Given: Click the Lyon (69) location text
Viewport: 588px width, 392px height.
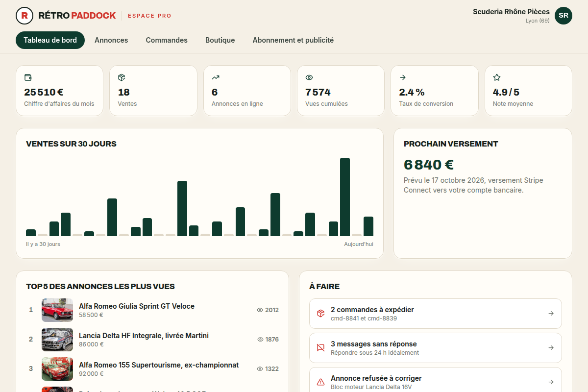Looking at the screenshot, I should coord(538,21).
